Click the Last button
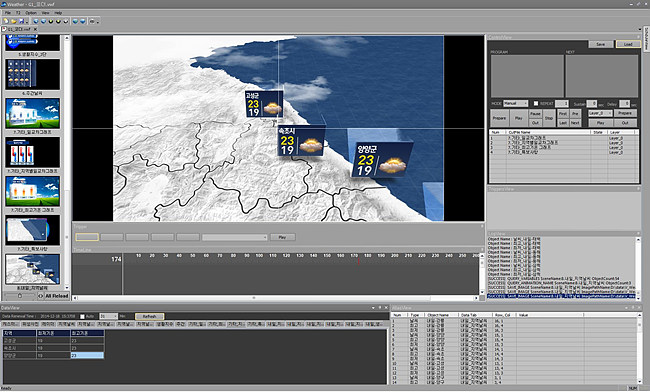 (x=563, y=123)
